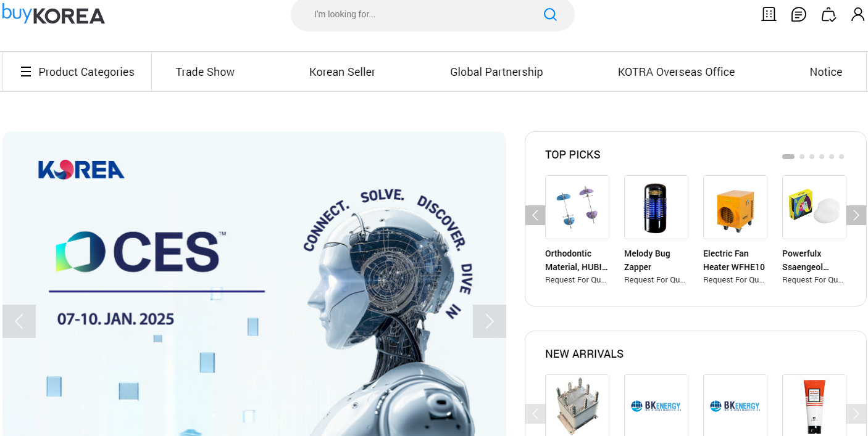Open the Orthodontic Material product thumbnail

tap(577, 207)
